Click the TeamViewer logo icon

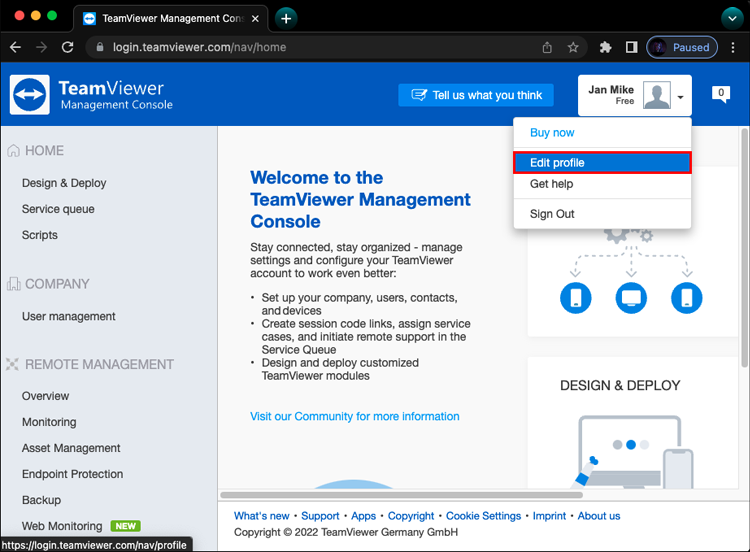pyautogui.click(x=30, y=95)
